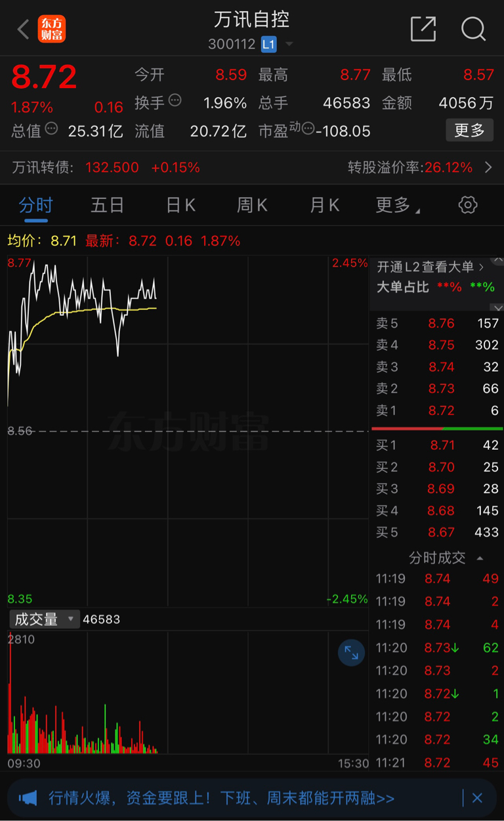Tap the volume bar chart

tap(188, 692)
